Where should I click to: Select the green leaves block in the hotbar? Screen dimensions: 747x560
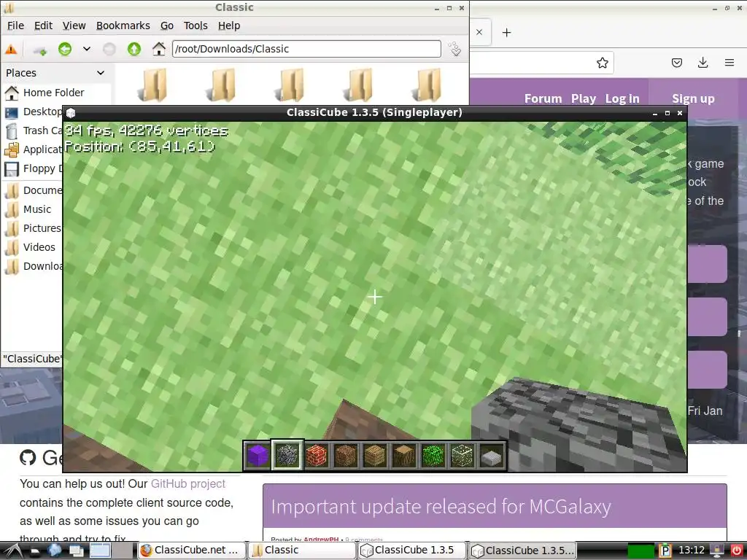pyautogui.click(x=433, y=455)
